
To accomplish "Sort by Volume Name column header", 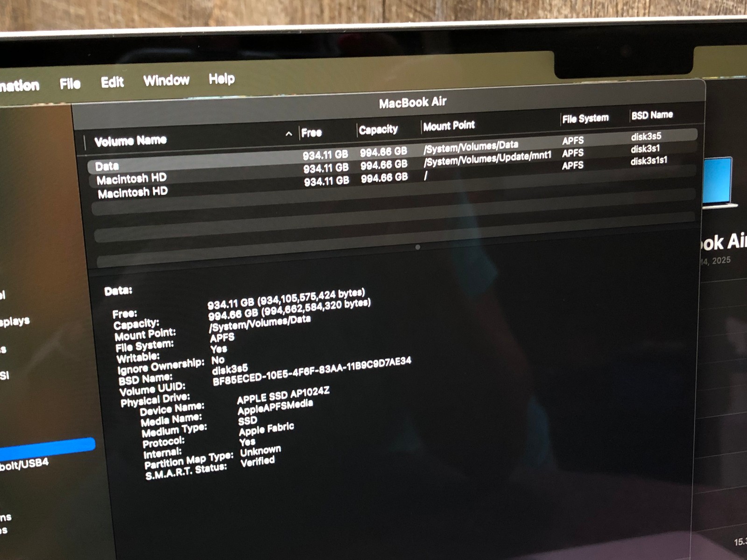I will coord(130,140).
